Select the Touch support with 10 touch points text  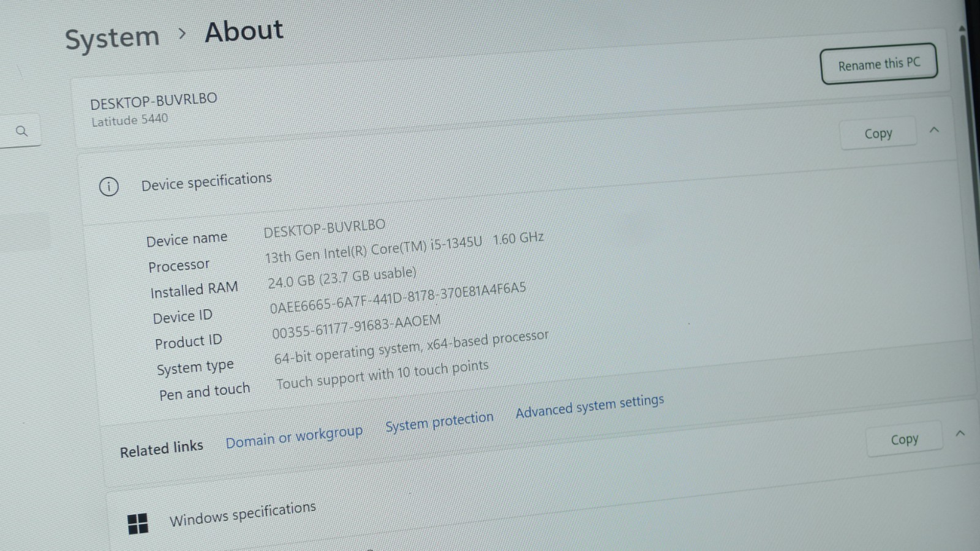click(x=382, y=375)
